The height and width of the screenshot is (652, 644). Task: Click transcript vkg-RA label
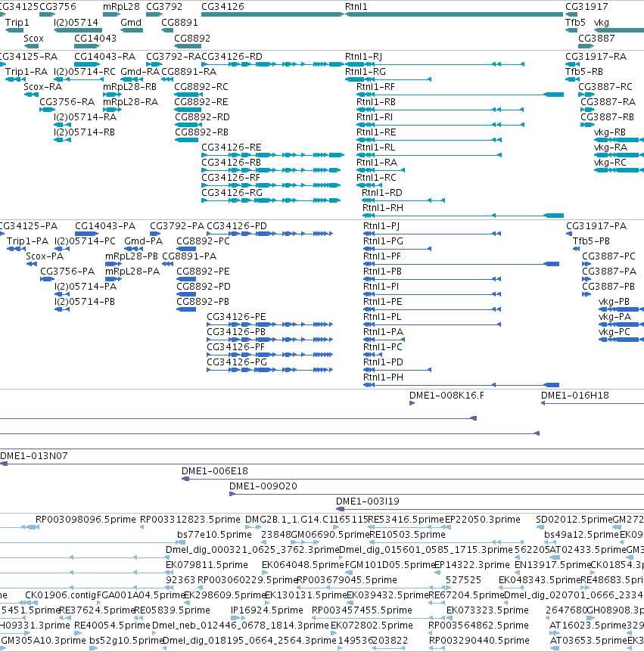tap(610, 147)
